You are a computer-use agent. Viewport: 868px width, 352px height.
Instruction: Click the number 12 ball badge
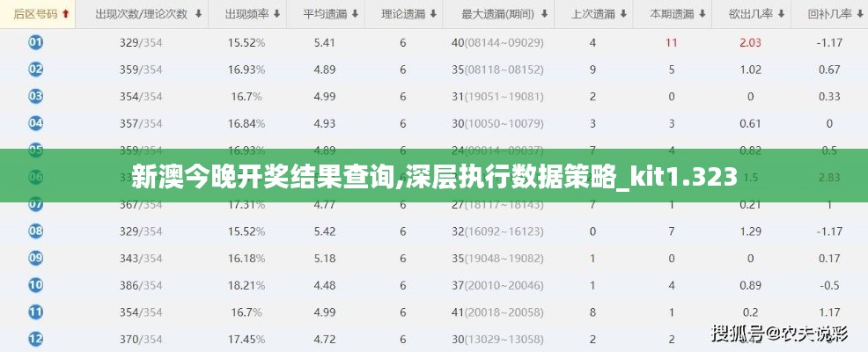click(36, 338)
